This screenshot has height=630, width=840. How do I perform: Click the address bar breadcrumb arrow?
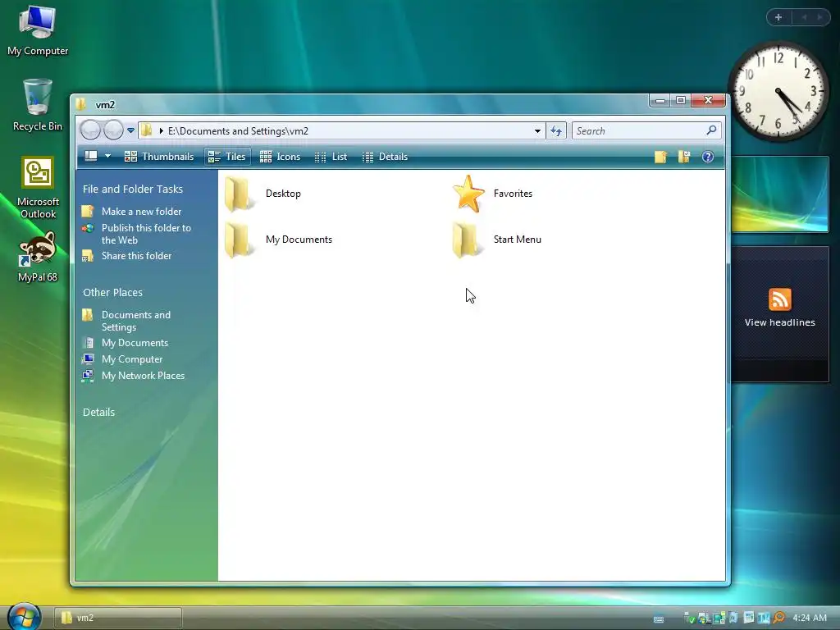click(x=162, y=131)
